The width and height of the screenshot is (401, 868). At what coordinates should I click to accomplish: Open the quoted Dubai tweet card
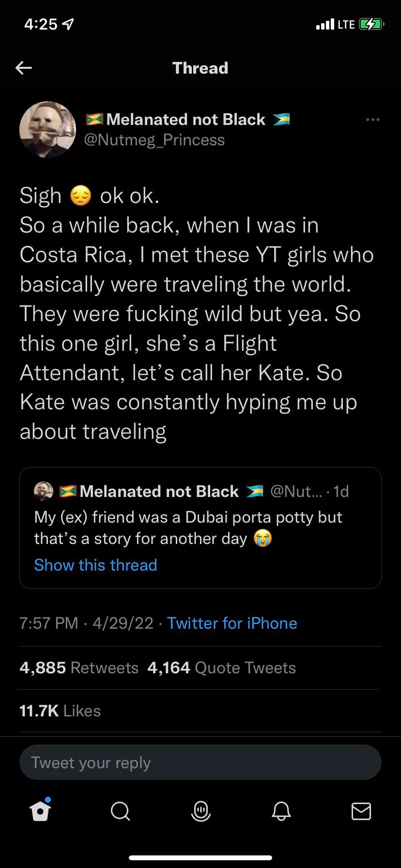click(200, 528)
